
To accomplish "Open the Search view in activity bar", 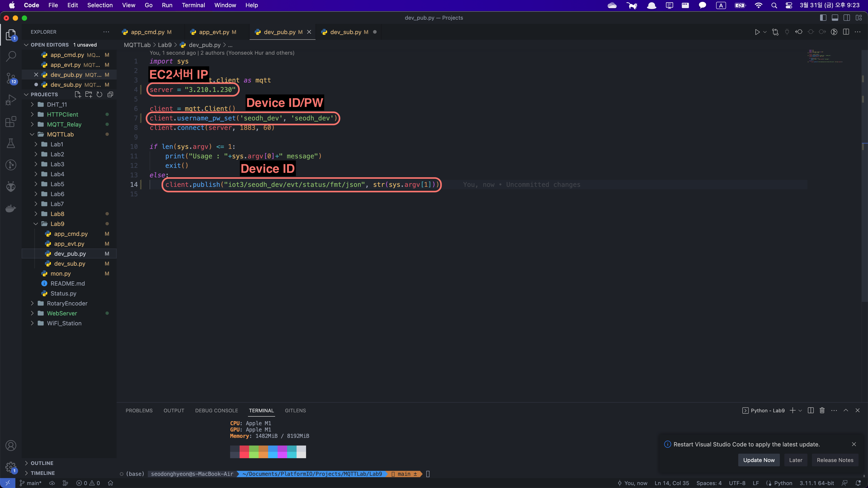I will tap(11, 56).
